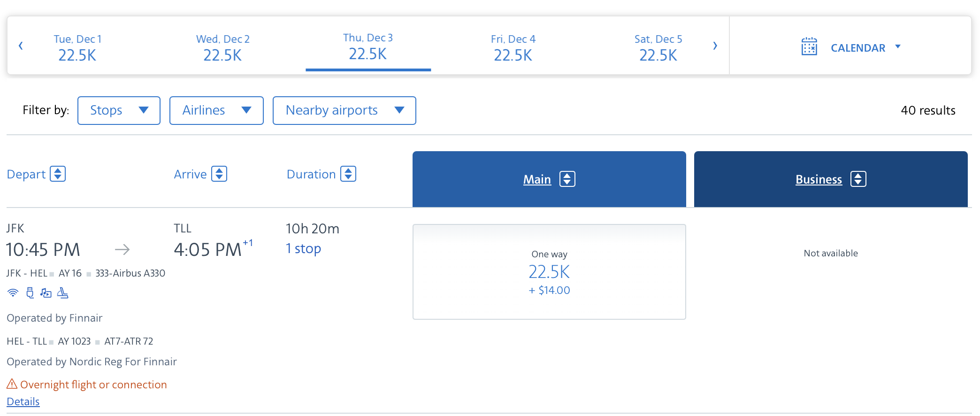Toggle the Depart column sort control
This screenshot has height=416, width=980.
pyautogui.click(x=57, y=174)
